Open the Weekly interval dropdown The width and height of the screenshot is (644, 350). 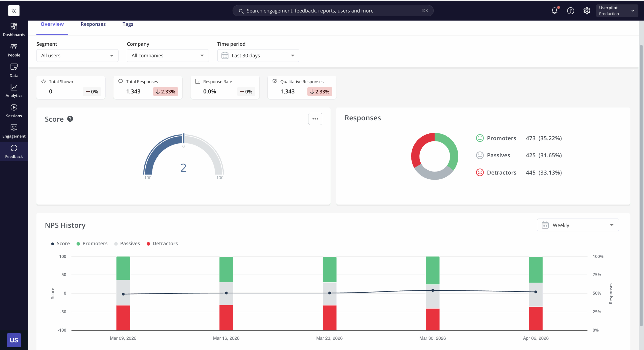click(578, 225)
